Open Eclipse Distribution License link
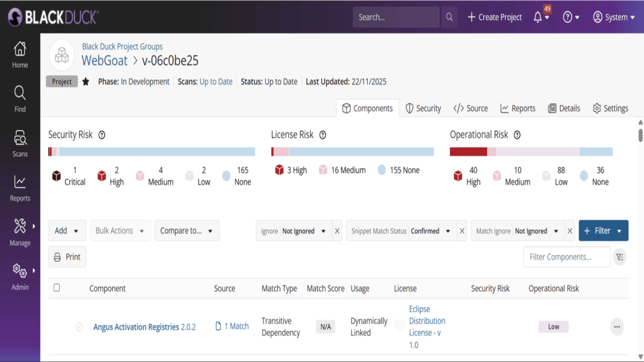The image size is (644, 362). point(427,327)
